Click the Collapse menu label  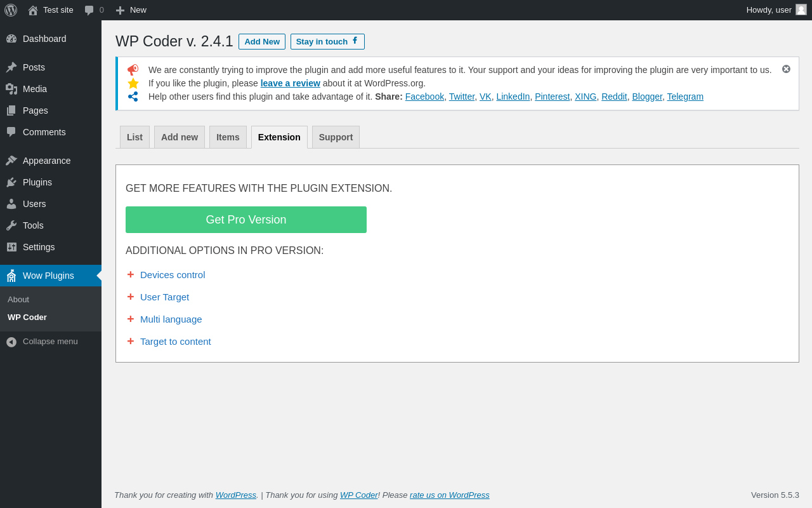[x=50, y=341]
